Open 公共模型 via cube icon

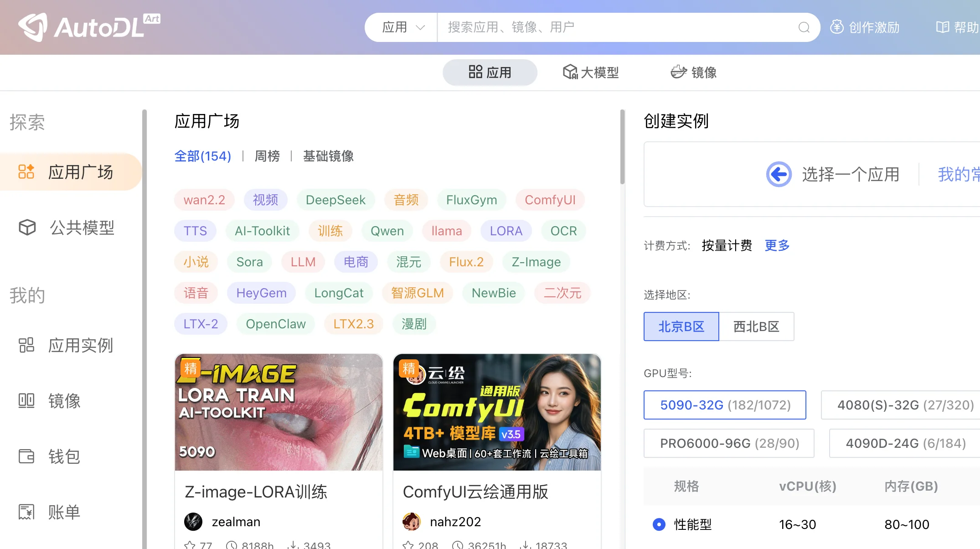tap(27, 227)
